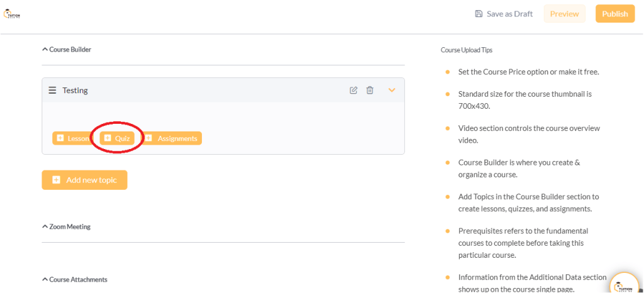Select the Testing topic title
Image resolution: width=644 pixels, height=293 pixels.
click(75, 91)
